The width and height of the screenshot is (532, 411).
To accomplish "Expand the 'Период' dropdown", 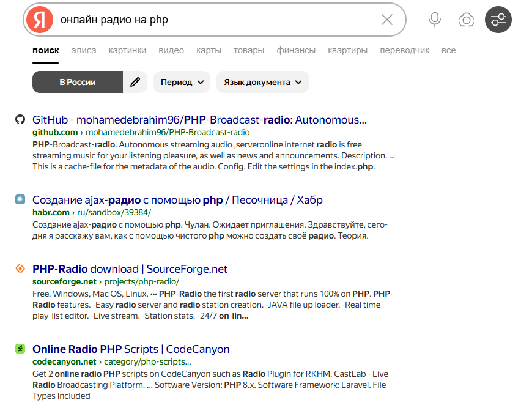I will [182, 82].
